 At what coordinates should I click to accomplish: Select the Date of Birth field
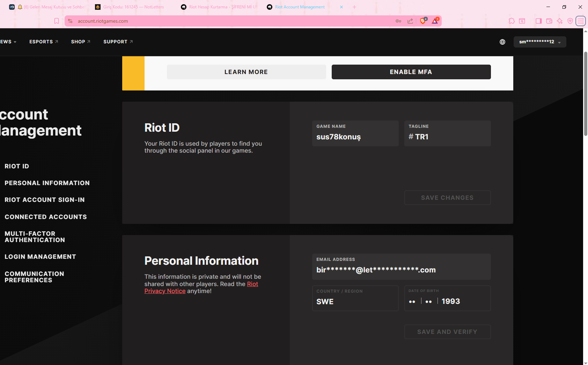[448, 298]
